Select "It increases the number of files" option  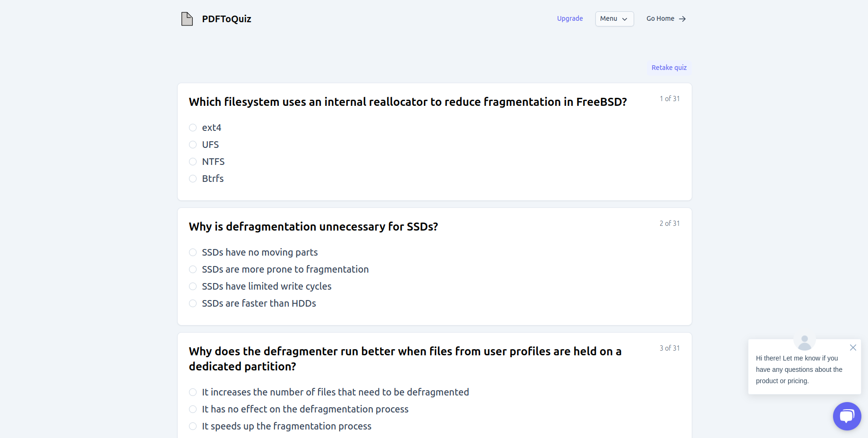click(193, 392)
